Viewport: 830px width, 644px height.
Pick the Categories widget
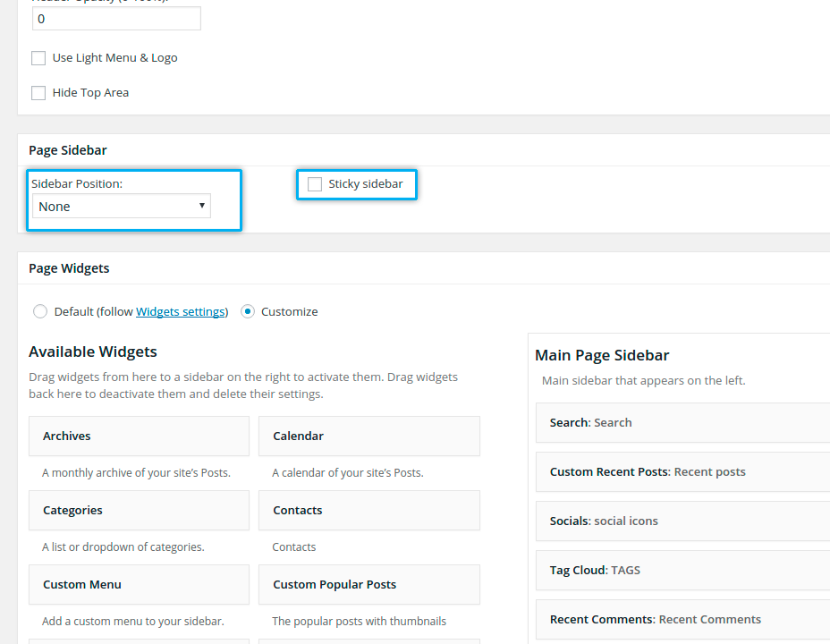click(139, 511)
